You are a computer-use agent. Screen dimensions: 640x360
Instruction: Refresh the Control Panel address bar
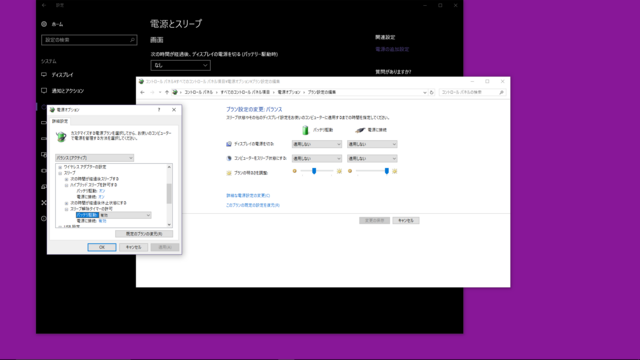(x=432, y=92)
